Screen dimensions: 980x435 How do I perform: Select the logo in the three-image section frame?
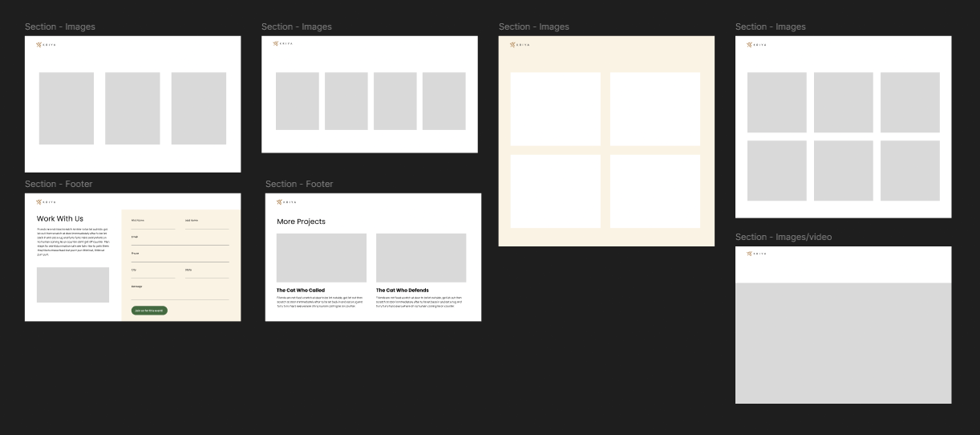[x=46, y=45]
